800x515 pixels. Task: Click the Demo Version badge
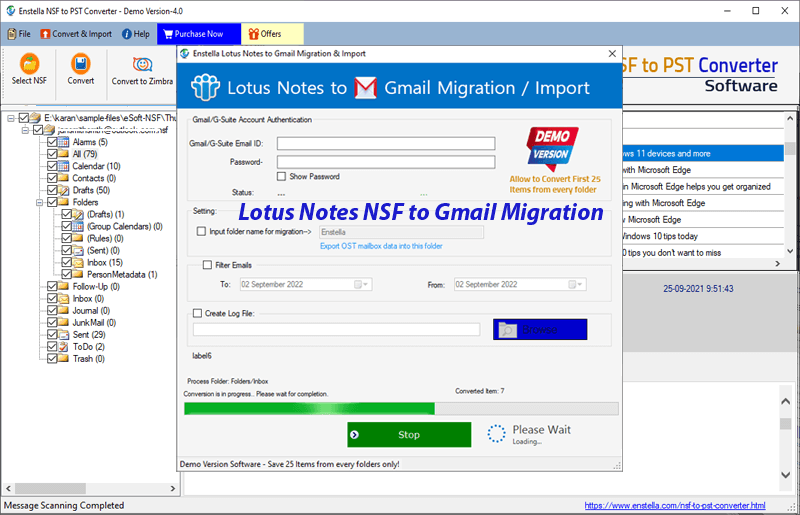tap(553, 148)
